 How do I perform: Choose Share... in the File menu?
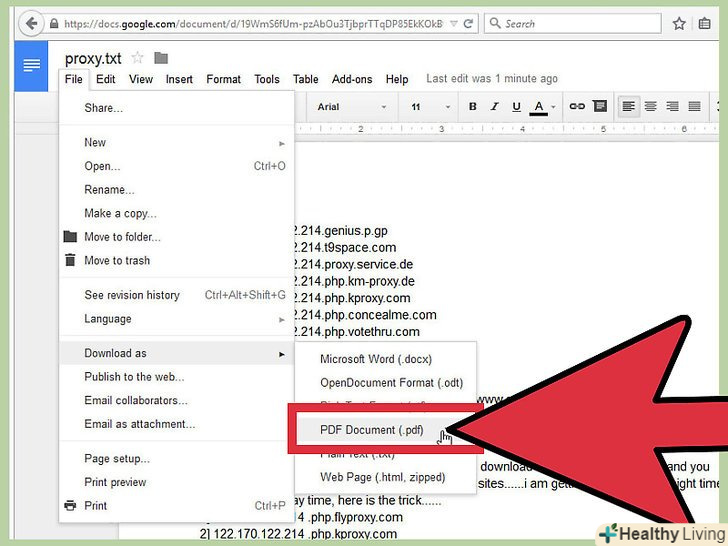(x=176, y=108)
